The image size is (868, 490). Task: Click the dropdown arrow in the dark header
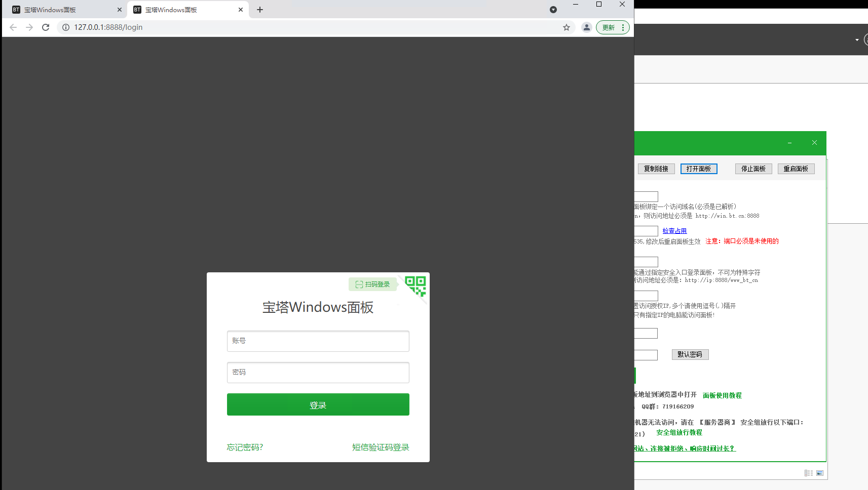[x=857, y=40]
